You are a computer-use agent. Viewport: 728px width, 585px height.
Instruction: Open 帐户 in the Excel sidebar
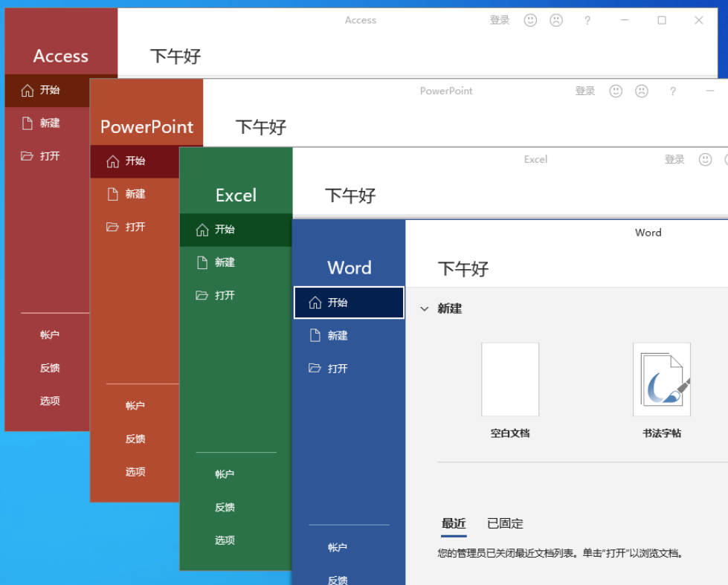[x=225, y=474]
